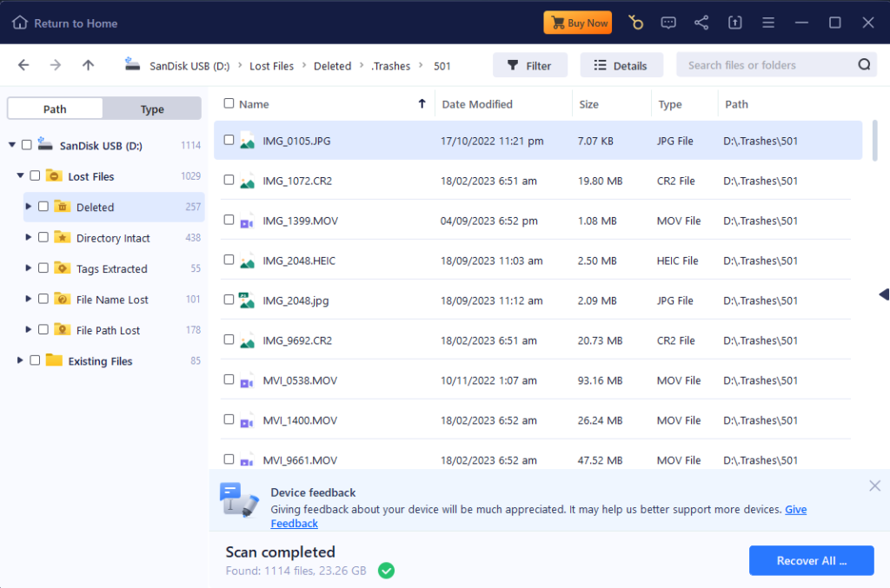Open the hamburger menu icon

(767, 22)
